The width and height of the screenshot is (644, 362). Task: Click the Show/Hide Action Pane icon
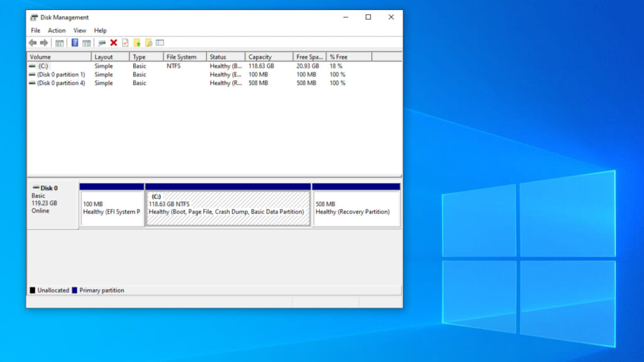tap(86, 43)
